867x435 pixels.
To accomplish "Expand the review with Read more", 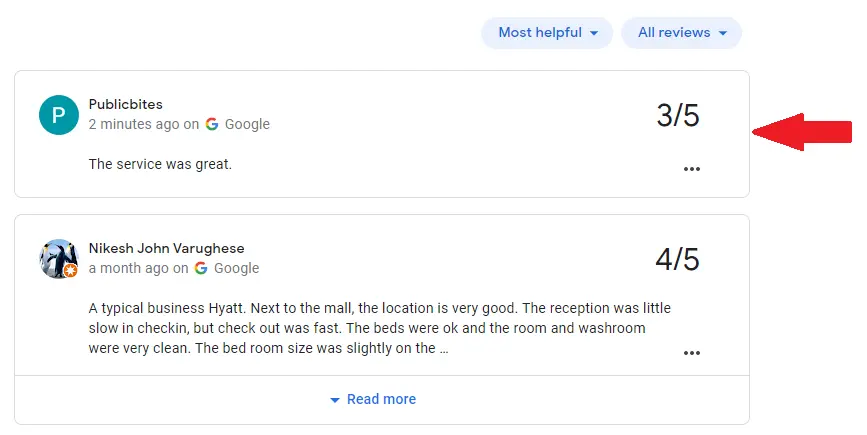I will (373, 399).
